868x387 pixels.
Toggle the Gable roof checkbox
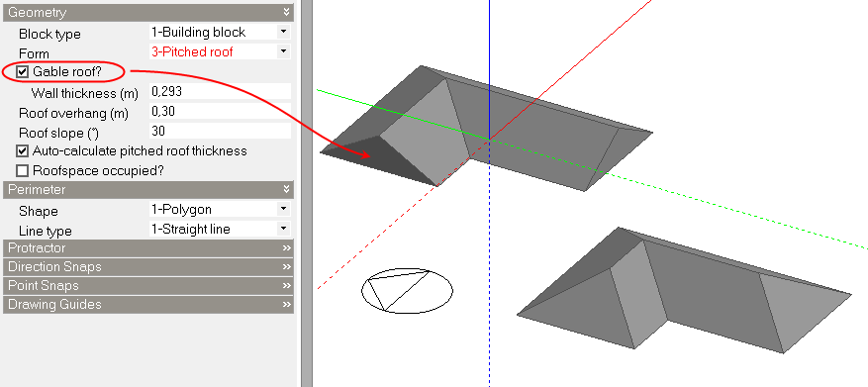point(22,71)
